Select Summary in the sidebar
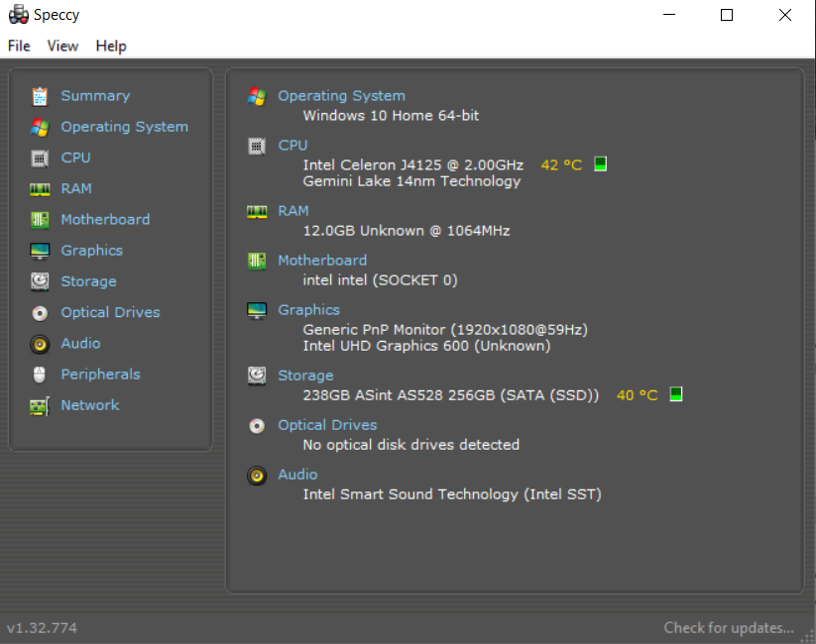The image size is (816, 644). [95, 96]
